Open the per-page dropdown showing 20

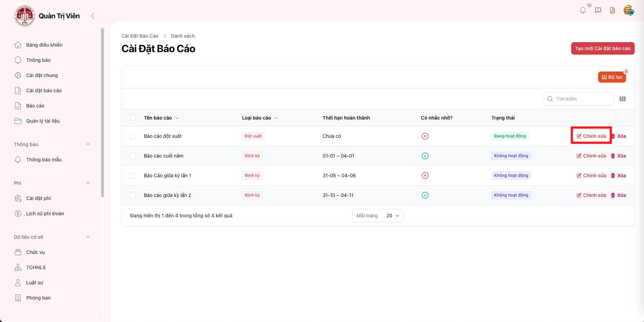coord(393,216)
